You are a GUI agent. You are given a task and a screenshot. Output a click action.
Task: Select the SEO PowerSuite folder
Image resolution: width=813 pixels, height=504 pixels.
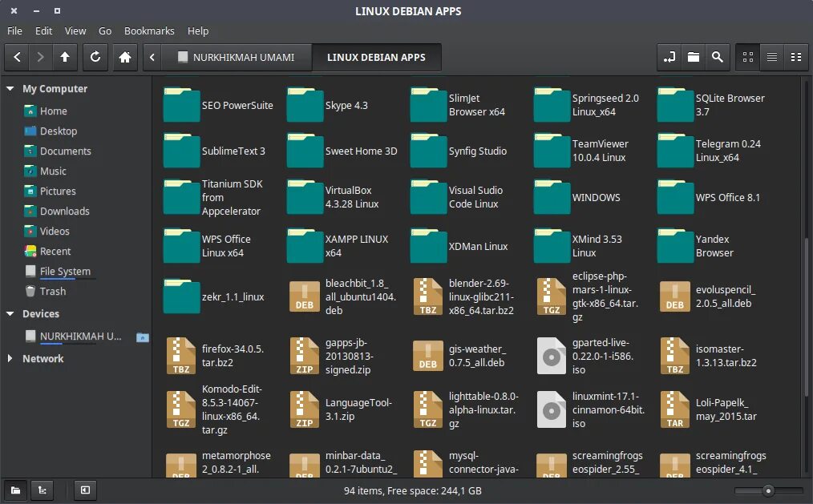point(218,105)
